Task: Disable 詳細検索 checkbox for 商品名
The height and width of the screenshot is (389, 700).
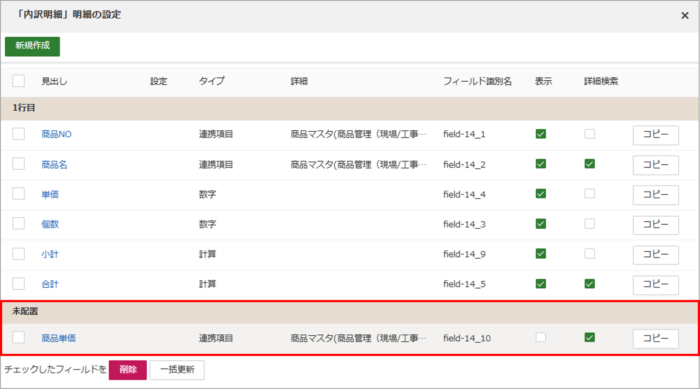Action: [x=589, y=163]
